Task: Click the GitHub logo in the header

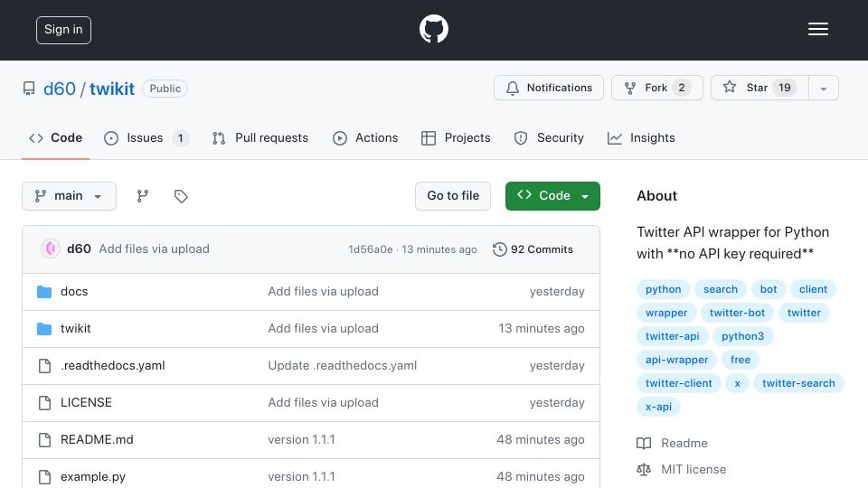Action: click(433, 29)
